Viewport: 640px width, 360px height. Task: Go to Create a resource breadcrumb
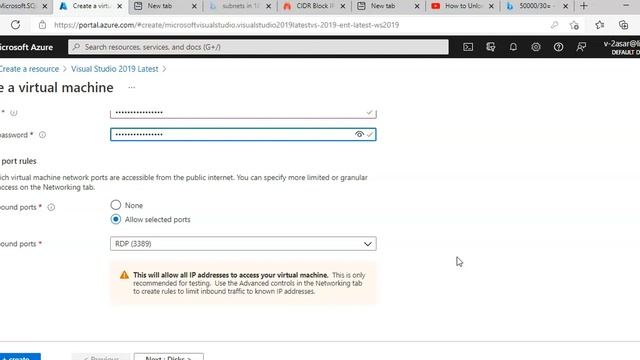(29, 69)
